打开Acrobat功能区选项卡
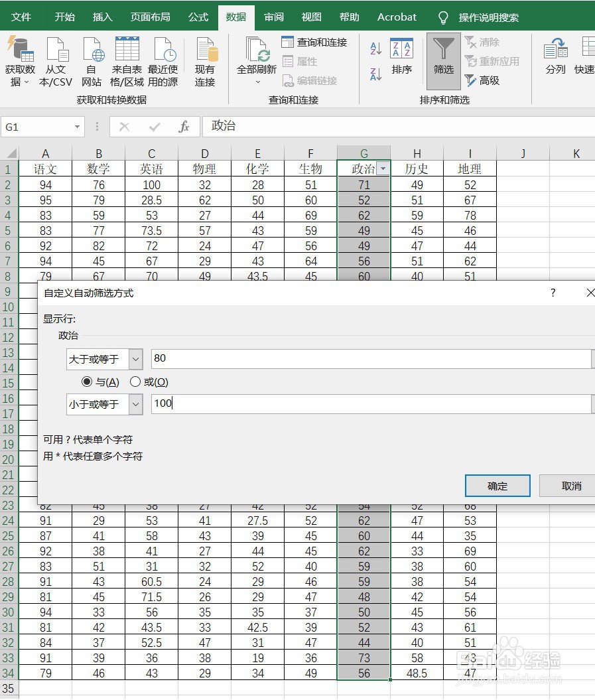The width and height of the screenshot is (595, 700). [x=396, y=17]
